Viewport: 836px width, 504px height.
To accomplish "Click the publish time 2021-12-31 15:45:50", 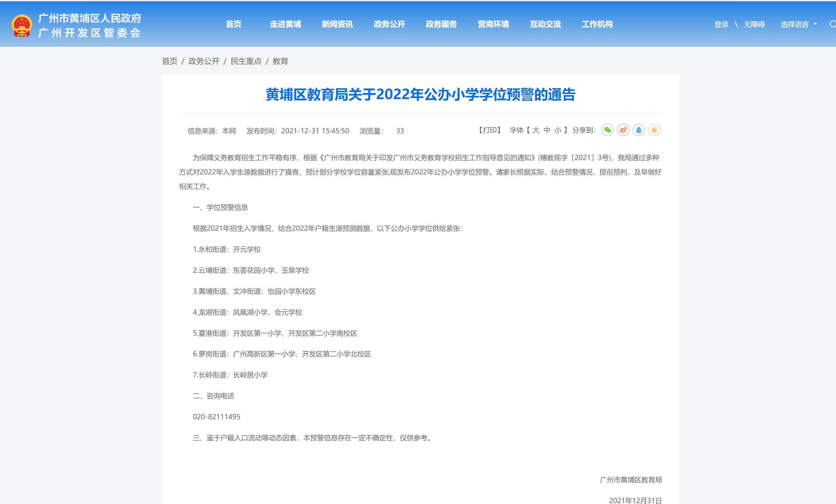I will coord(315,131).
